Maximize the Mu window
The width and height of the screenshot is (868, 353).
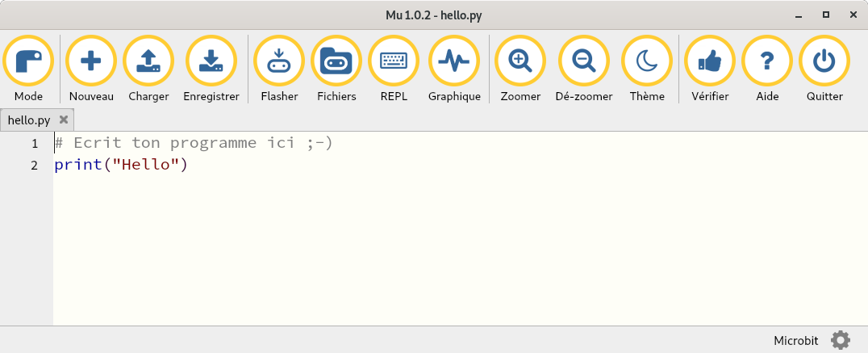[826, 15]
